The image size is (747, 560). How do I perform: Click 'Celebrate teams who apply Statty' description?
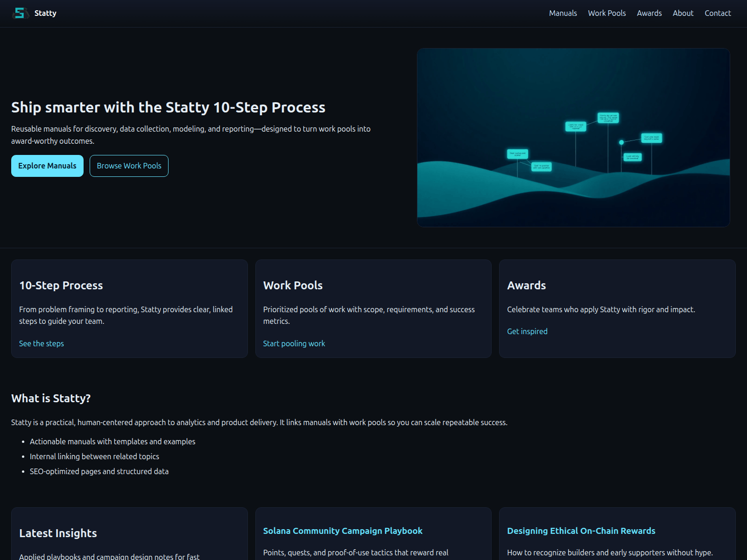[601, 309]
